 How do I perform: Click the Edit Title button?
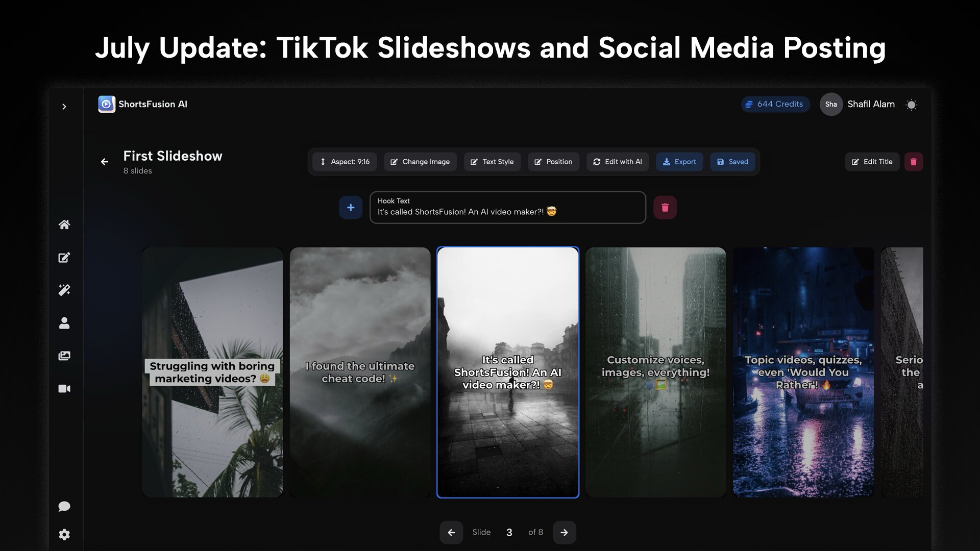pyautogui.click(x=872, y=162)
